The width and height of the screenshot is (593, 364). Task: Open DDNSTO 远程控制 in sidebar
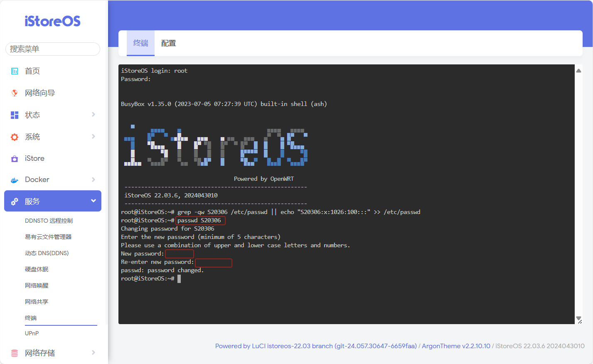coord(49,221)
